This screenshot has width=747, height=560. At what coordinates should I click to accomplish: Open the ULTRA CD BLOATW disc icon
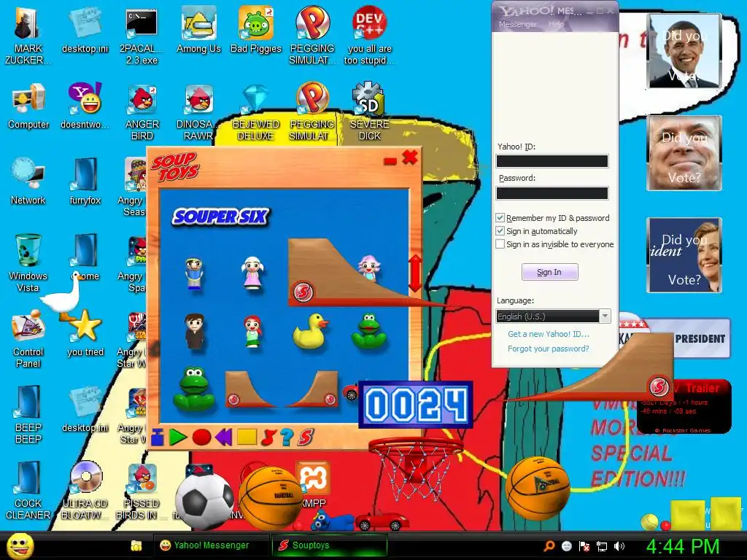pos(85,489)
